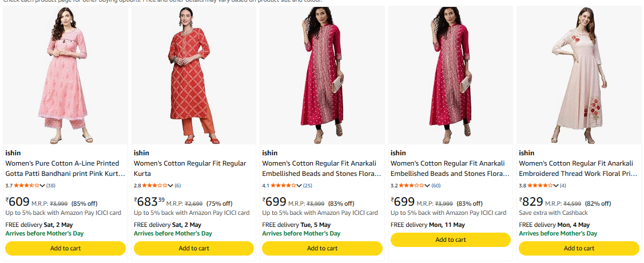Open star rating popover for pink Bandhani kurta

[x=27, y=186]
